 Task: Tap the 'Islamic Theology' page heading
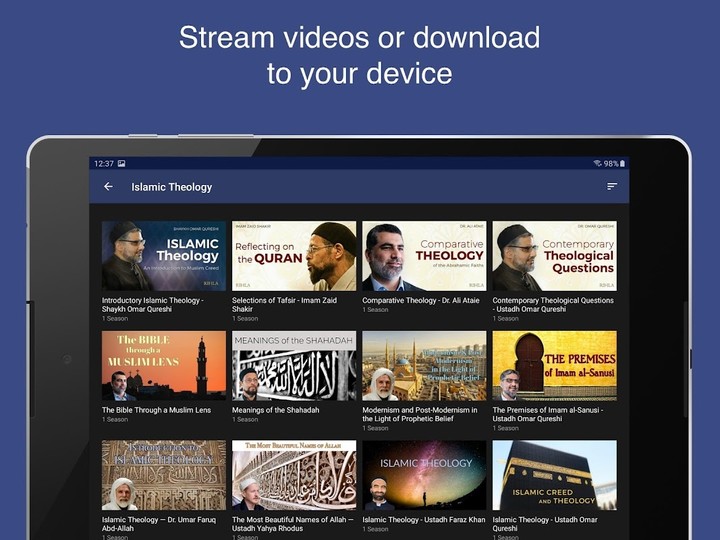(x=172, y=187)
